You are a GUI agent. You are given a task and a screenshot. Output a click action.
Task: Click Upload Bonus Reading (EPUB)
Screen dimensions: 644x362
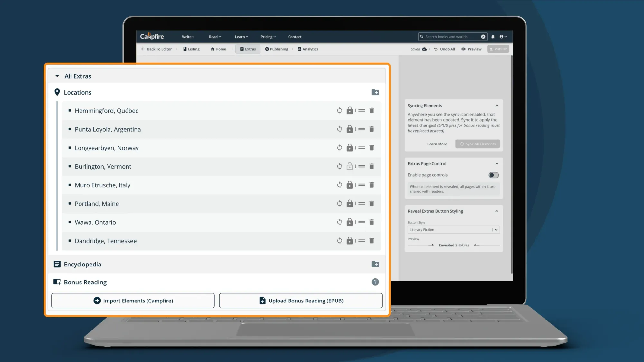pyautogui.click(x=300, y=301)
